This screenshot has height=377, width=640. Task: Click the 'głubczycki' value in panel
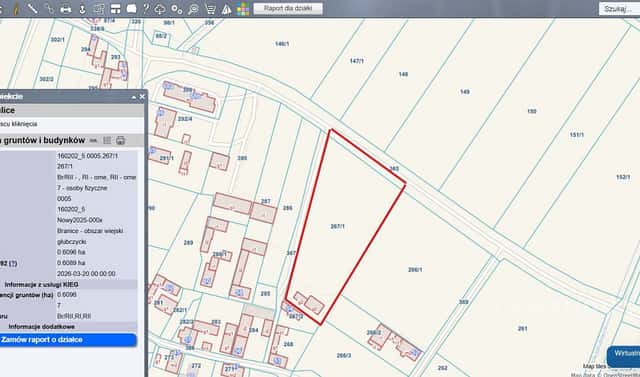(72, 242)
